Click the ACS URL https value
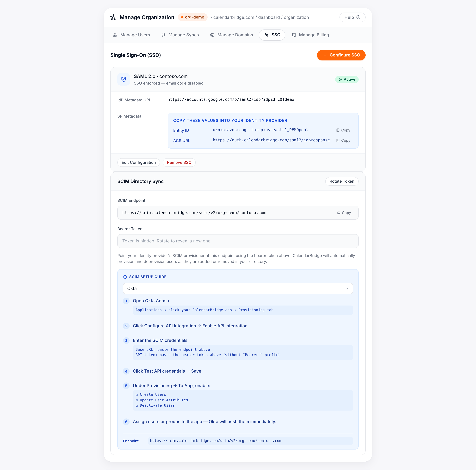The height and width of the screenshot is (470, 476). point(271,140)
